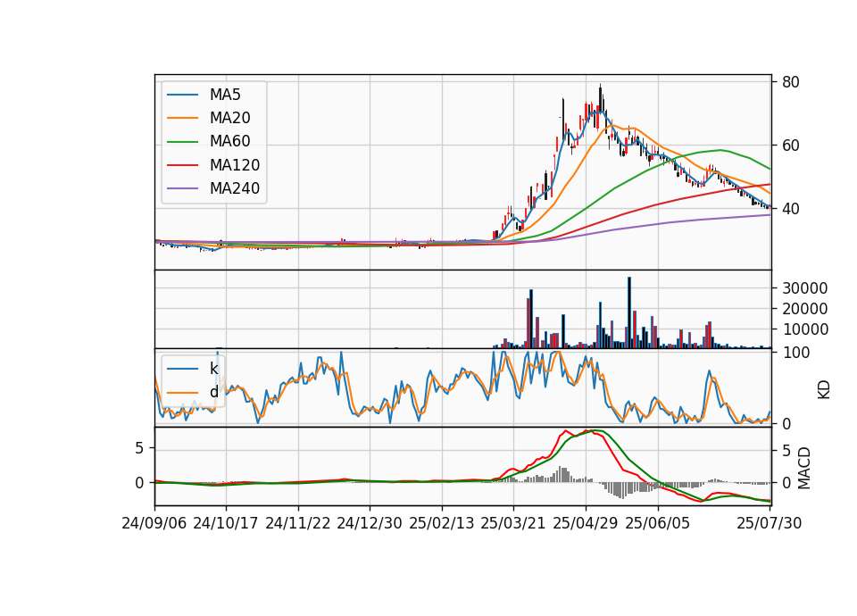This screenshot has height=616, width=857.
Task: Click the 24/09/06 date label
Action: click(154, 523)
